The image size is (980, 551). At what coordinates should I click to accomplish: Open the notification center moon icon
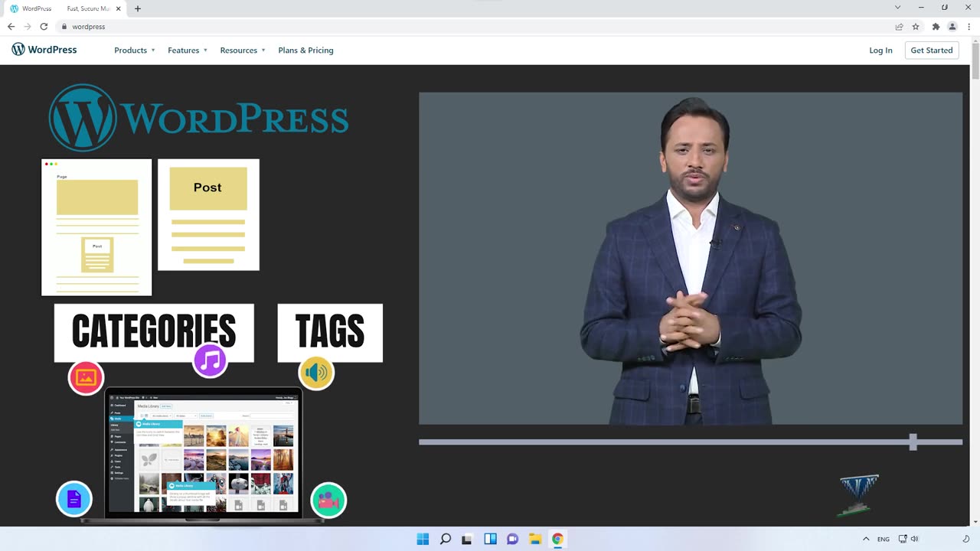coord(965,539)
